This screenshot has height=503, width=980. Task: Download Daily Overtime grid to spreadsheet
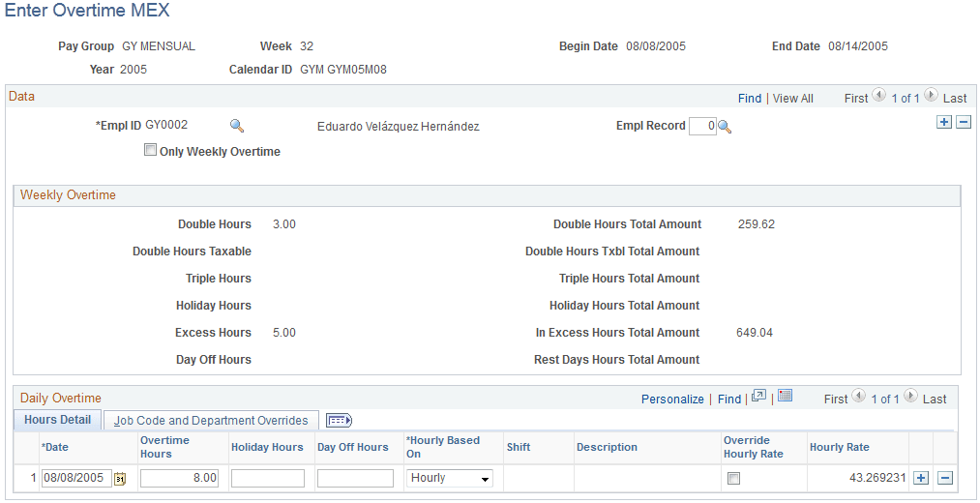click(x=786, y=396)
